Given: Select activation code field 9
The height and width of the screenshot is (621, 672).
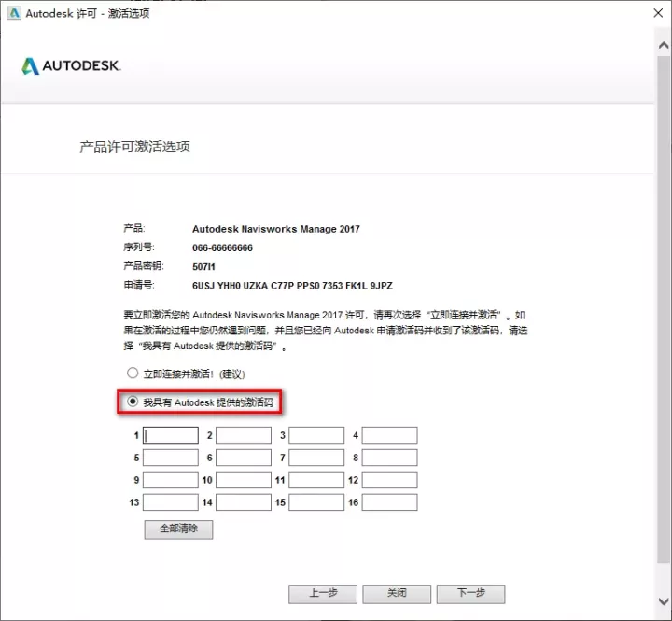Looking at the screenshot, I should tap(171, 480).
